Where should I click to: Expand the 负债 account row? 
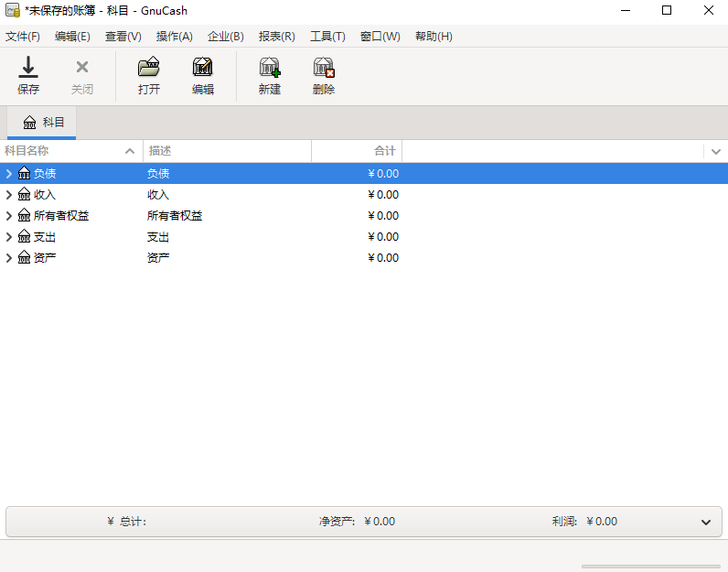[x=9, y=173]
